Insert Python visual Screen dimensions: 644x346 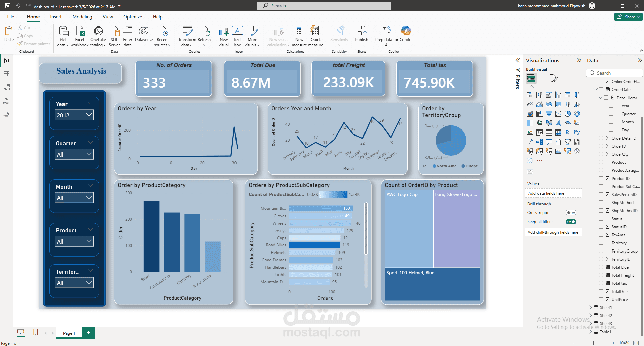pos(577,132)
